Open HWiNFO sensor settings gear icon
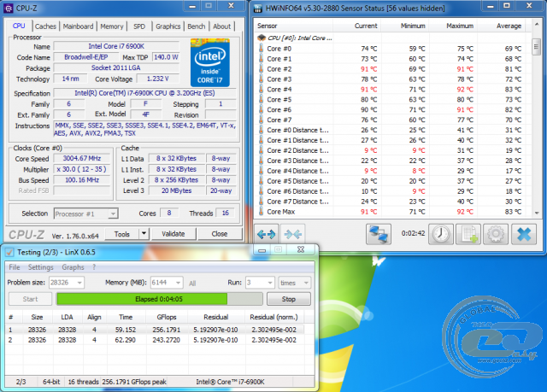547x392 pixels. point(496,234)
